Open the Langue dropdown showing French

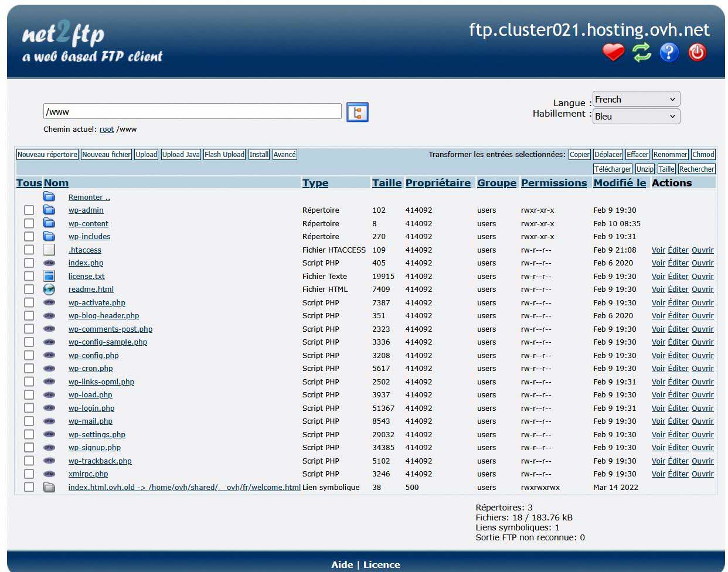[636, 100]
